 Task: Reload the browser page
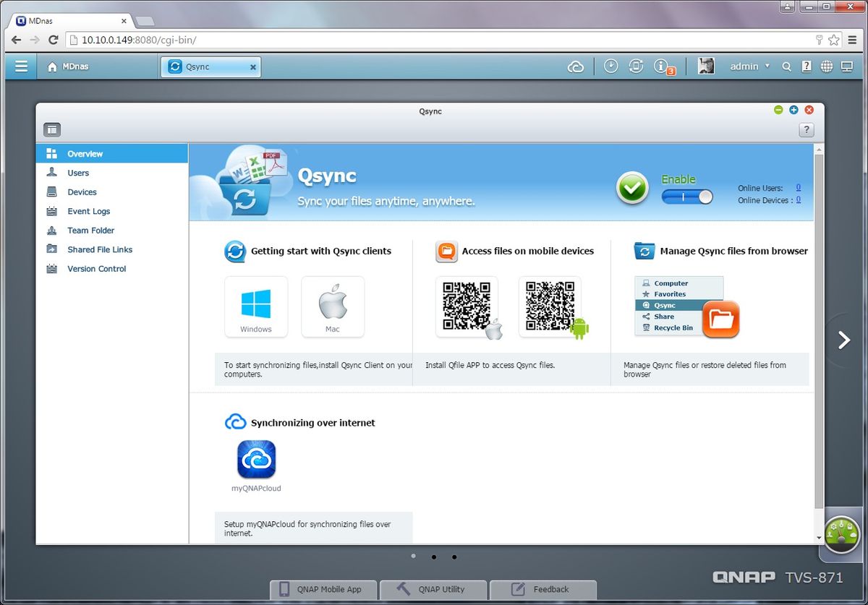53,40
